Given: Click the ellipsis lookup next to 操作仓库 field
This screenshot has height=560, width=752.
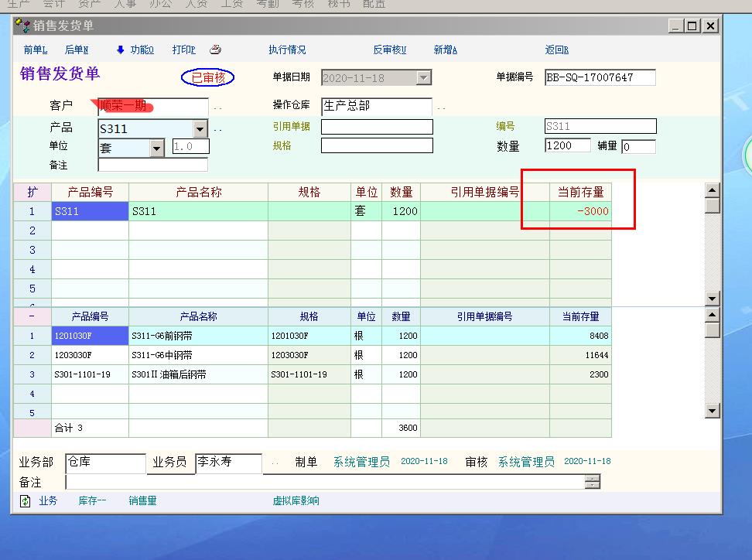Looking at the screenshot, I should [441, 107].
